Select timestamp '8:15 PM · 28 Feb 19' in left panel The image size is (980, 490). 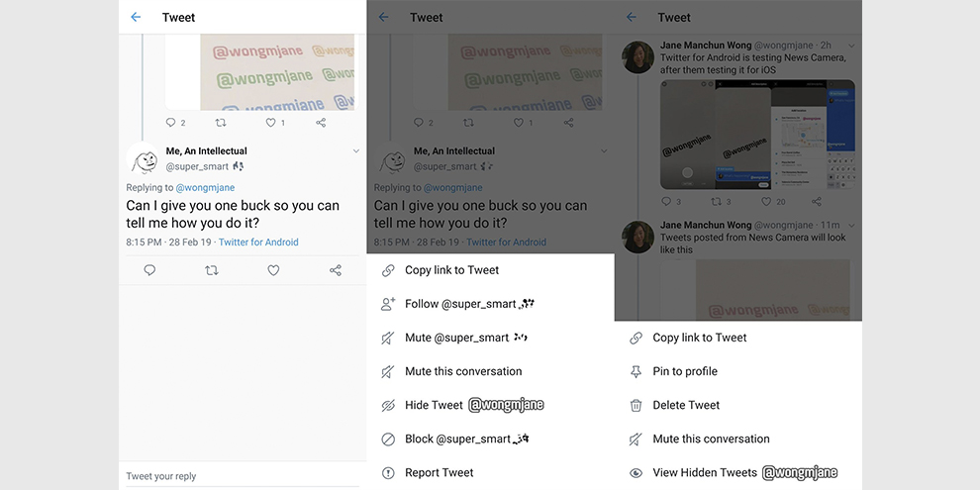168,242
